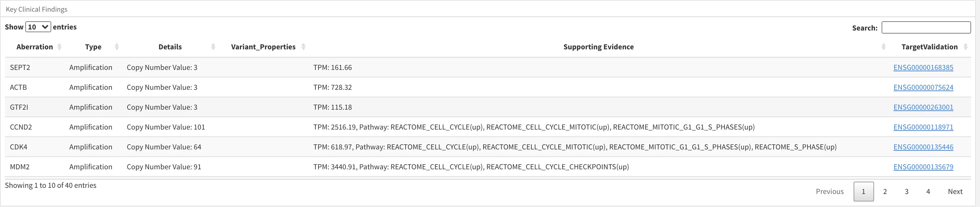Select page 4 in pagination
The width and height of the screenshot is (980, 207).
[x=928, y=191]
